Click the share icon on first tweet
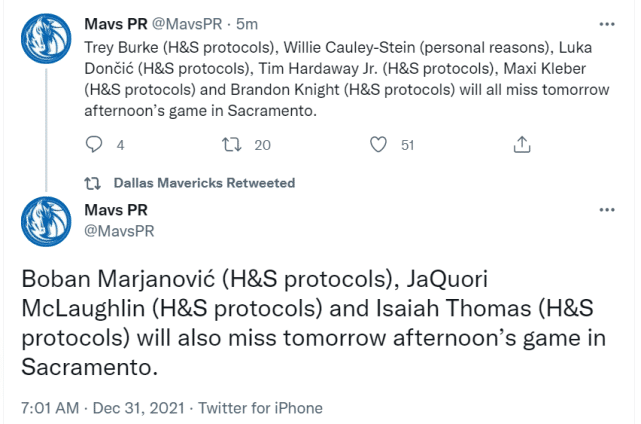This screenshot has width=641, height=424. click(521, 145)
